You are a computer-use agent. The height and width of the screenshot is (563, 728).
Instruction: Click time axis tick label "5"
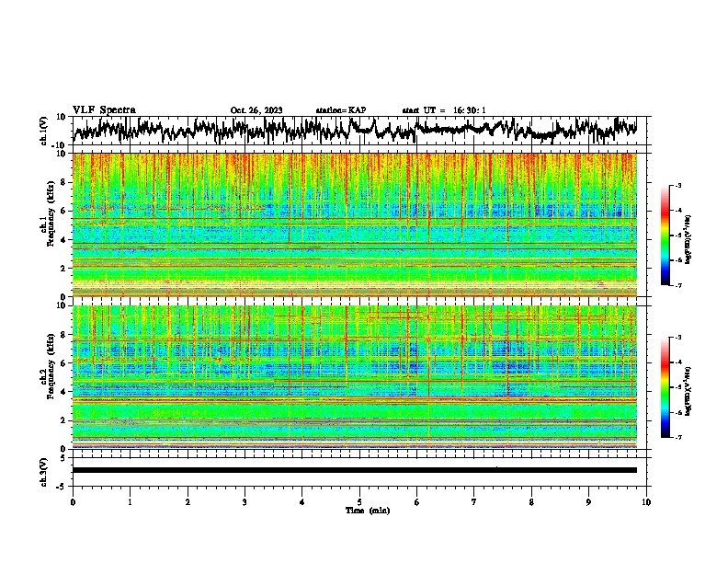(359, 502)
